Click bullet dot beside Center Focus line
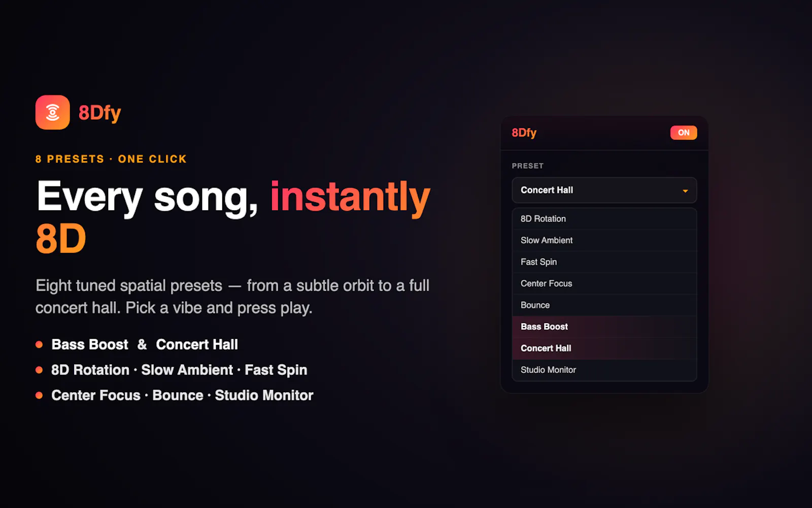This screenshot has height=508, width=812. 39,395
